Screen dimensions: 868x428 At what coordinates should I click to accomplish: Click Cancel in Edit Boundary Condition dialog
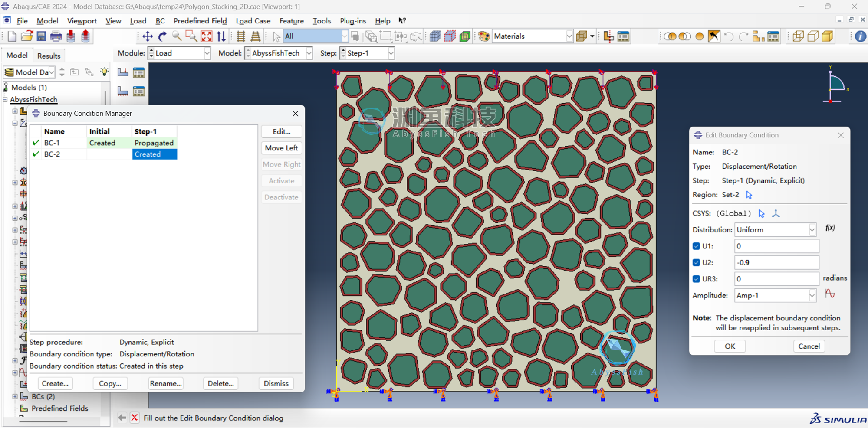point(809,346)
